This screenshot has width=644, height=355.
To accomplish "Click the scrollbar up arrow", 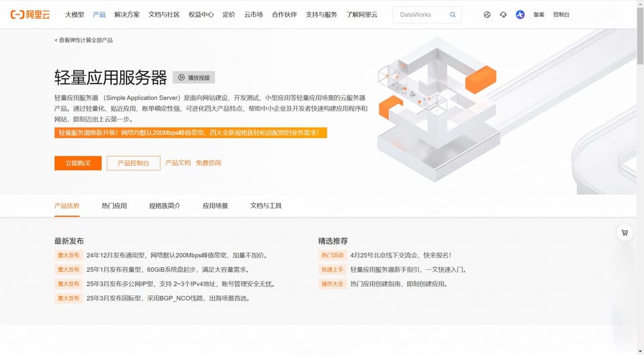I will coord(640,3).
